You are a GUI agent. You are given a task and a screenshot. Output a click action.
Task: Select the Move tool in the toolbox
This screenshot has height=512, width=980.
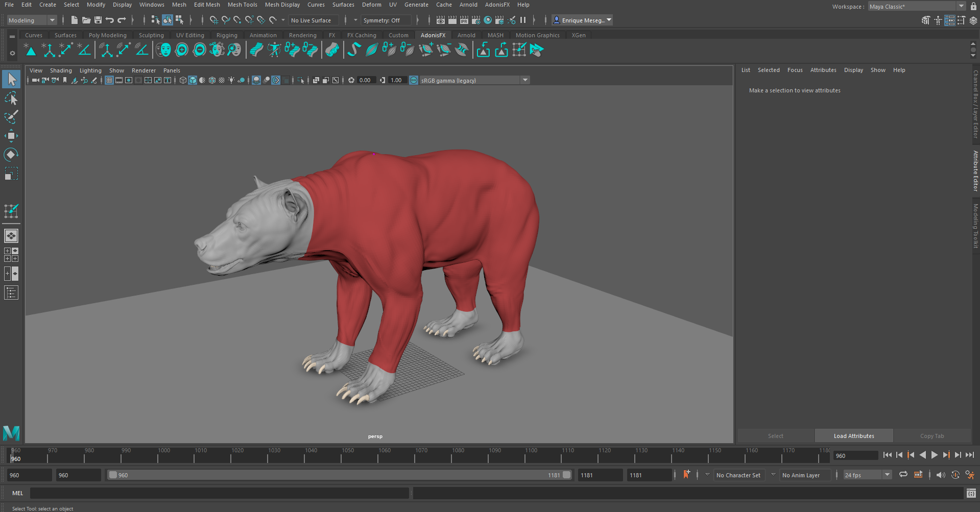click(x=11, y=136)
